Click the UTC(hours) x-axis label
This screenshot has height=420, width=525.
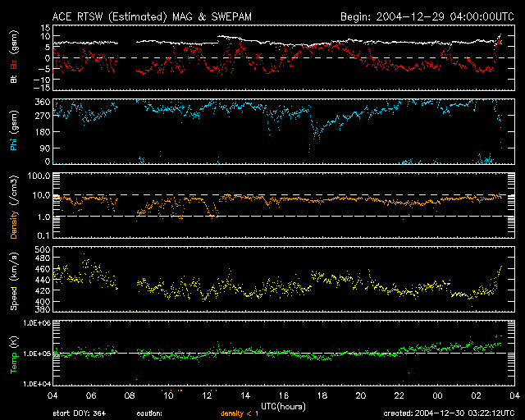(283, 407)
